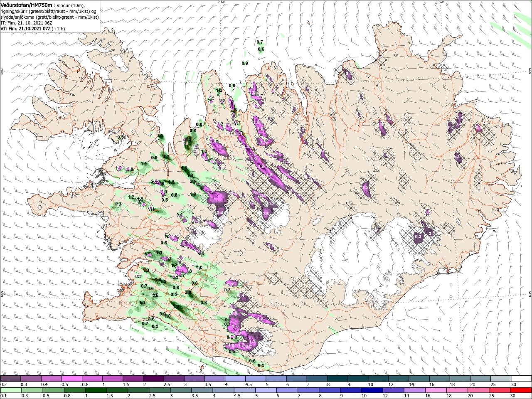The width and height of the screenshot is (532, 399).
Task: Click the 0.3 value on the Vatnajökull purple patch
Action: (418, 236)
